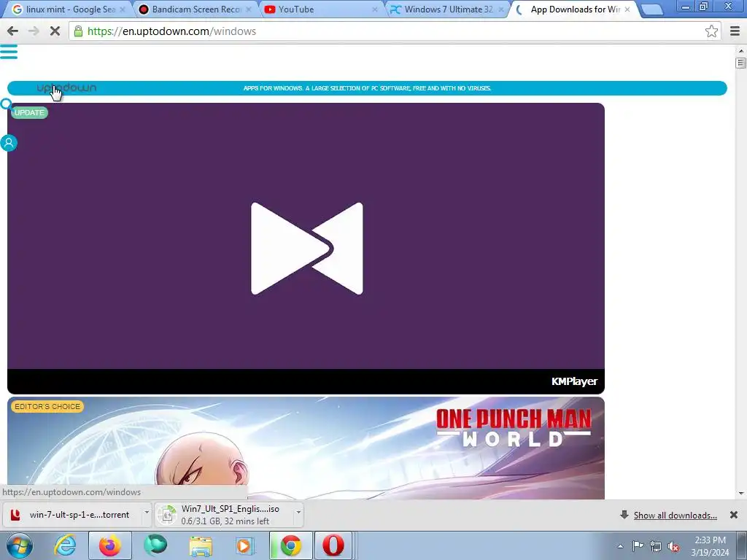This screenshot has height=560, width=747.
Task: Click the Apps for Windows banner text
Action: click(367, 88)
